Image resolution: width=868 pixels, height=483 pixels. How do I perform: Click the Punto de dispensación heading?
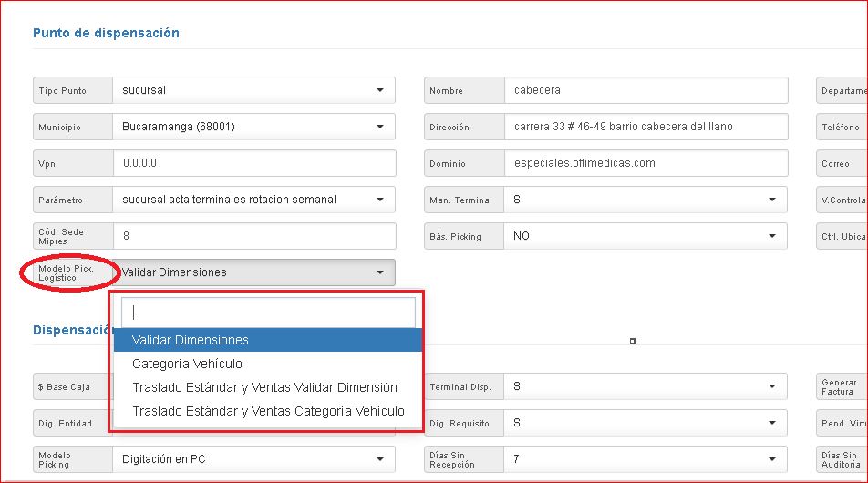pos(106,33)
